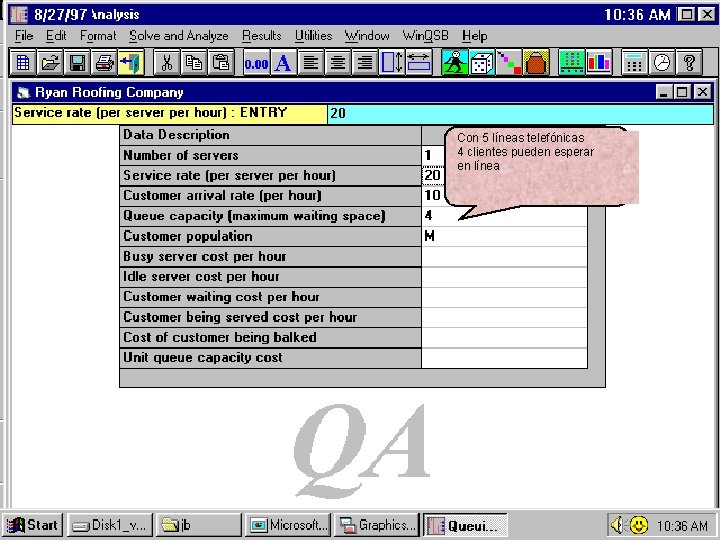This screenshot has width=720, height=540.
Task: Change font with the blue A icon
Action: [x=283, y=62]
